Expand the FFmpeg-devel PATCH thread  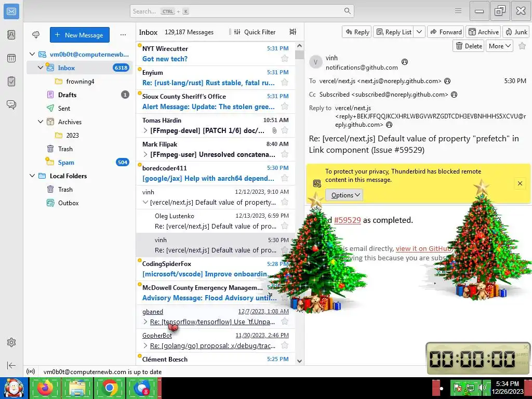coord(145,130)
